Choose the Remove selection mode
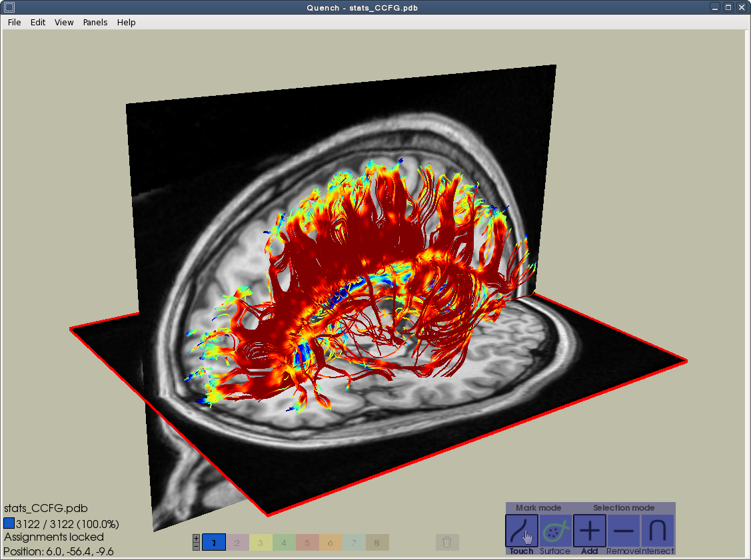Screen dimensions: 751x560 coord(624,531)
